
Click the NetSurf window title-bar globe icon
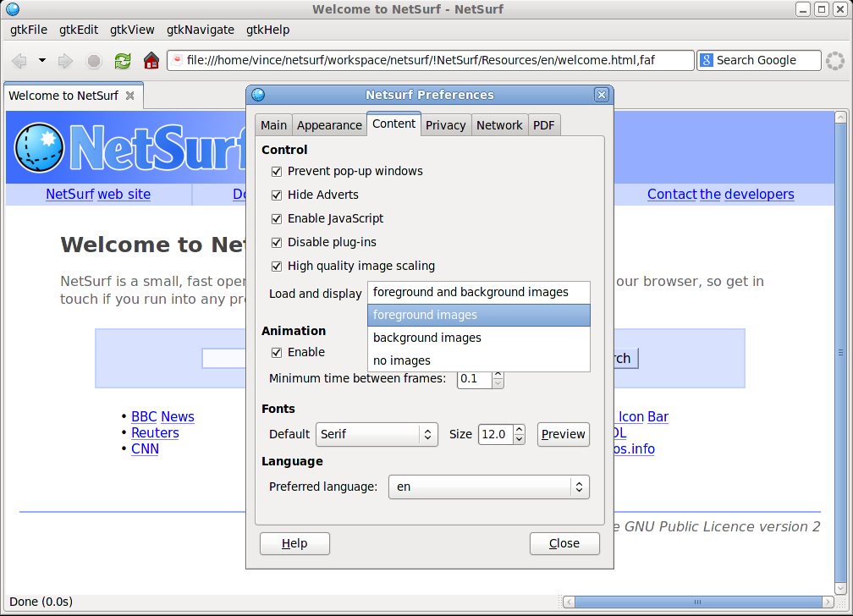[x=13, y=9]
